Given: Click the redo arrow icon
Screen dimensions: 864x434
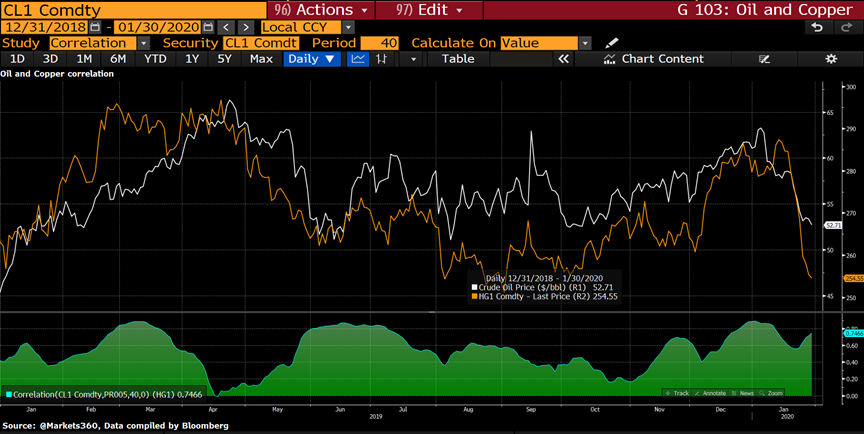Looking at the screenshot, I should click(x=846, y=27).
